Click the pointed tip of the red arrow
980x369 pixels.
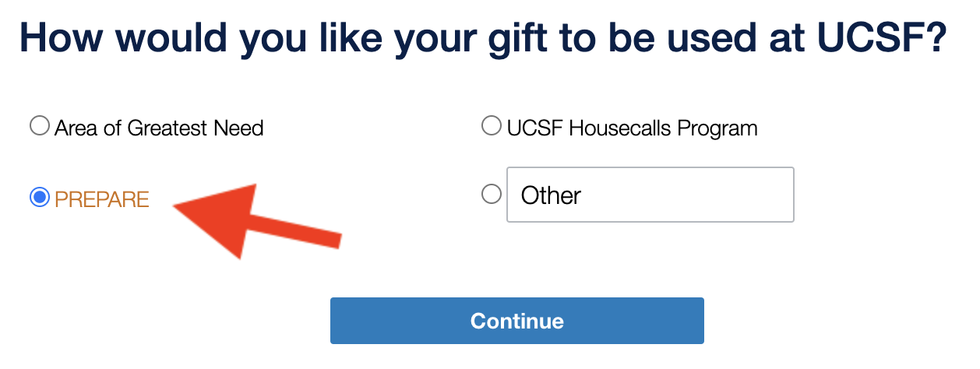178,206
